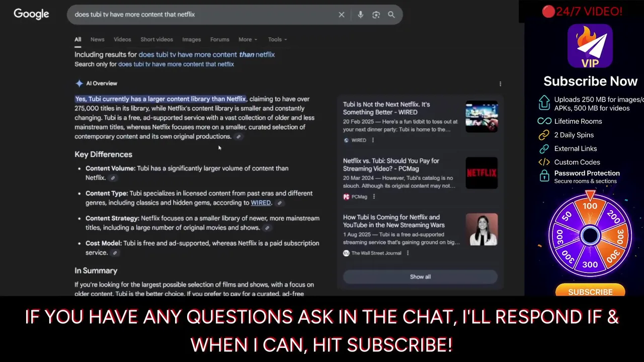Click the Subscribe Now heading
The image size is (644, 362).
pos(591,81)
